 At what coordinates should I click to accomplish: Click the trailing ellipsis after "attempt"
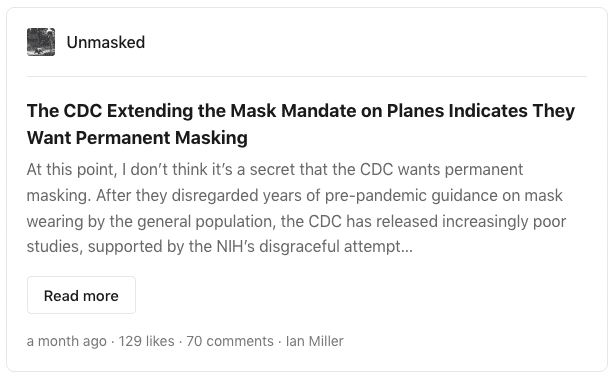407,247
